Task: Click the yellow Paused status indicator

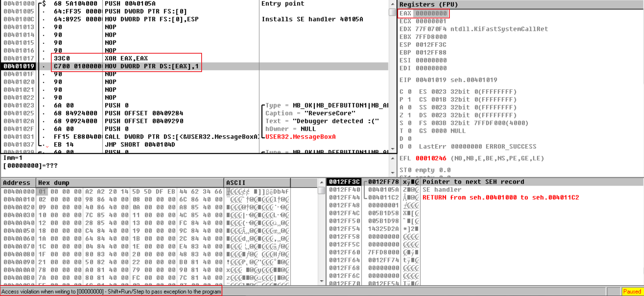Action: pos(632,291)
